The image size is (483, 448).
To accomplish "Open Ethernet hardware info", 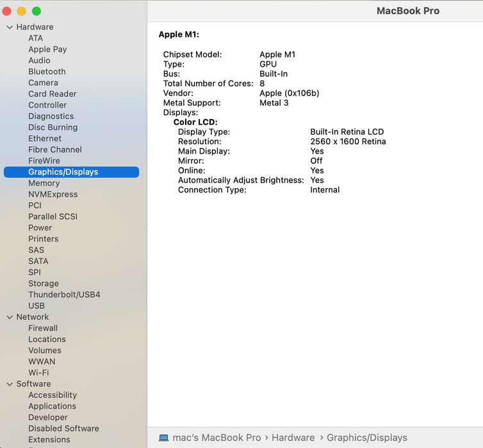I will (45, 138).
